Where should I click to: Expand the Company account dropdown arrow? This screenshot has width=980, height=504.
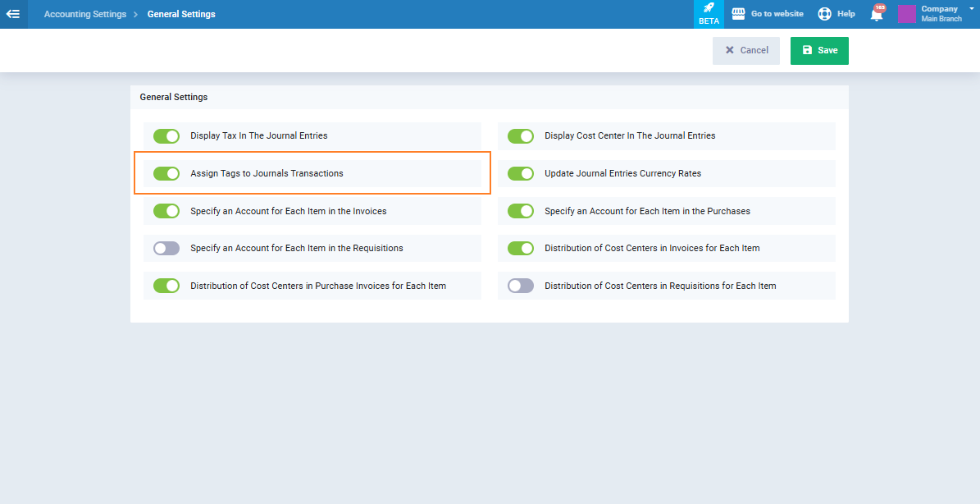click(x=971, y=8)
